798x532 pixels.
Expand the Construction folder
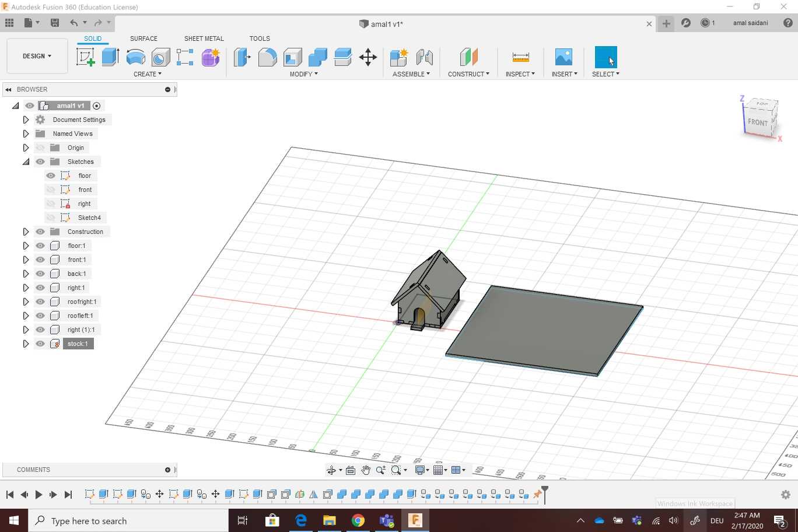click(26, 232)
